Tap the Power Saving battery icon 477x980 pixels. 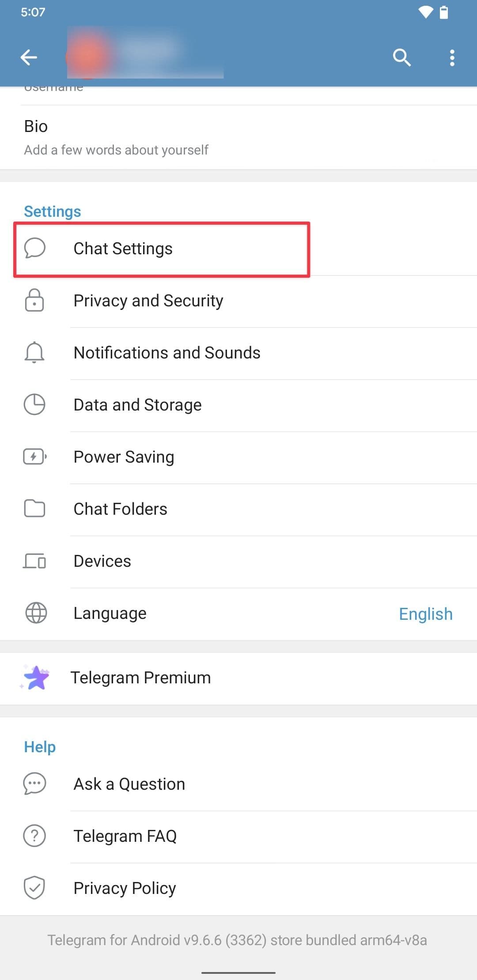[34, 456]
